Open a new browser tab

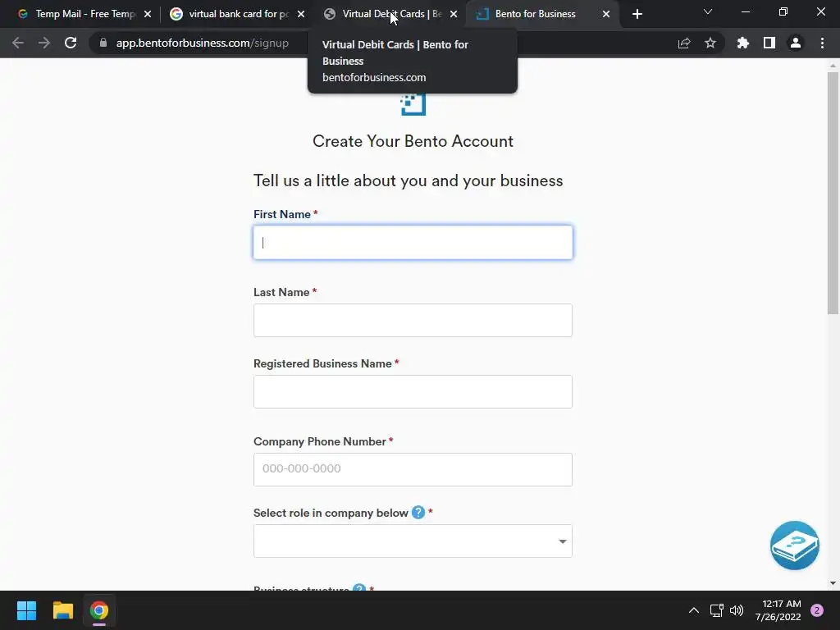[637, 15]
